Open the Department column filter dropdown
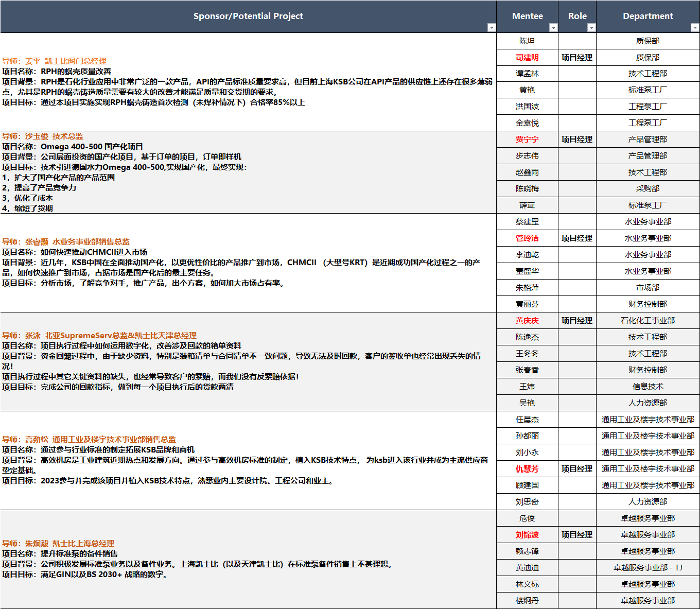700x609 pixels. point(695,28)
